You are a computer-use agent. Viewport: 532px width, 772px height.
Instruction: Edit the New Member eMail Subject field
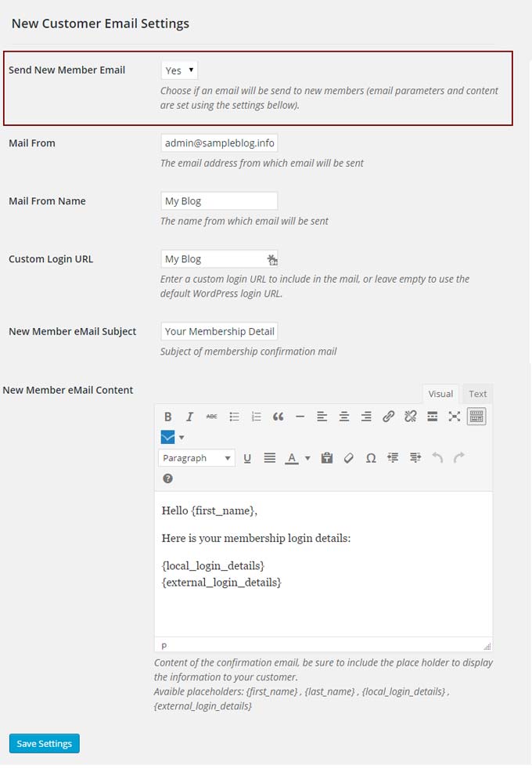[x=220, y=331]
